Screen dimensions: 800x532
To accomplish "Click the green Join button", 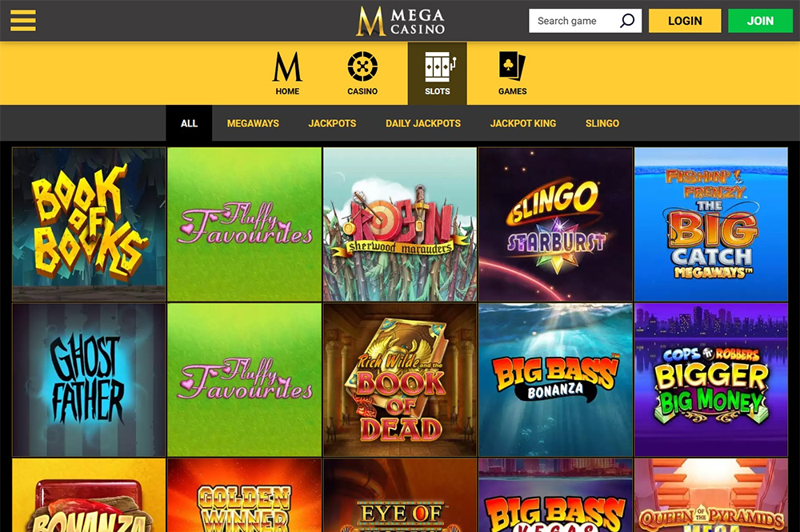I will click(x=760, y=21).
